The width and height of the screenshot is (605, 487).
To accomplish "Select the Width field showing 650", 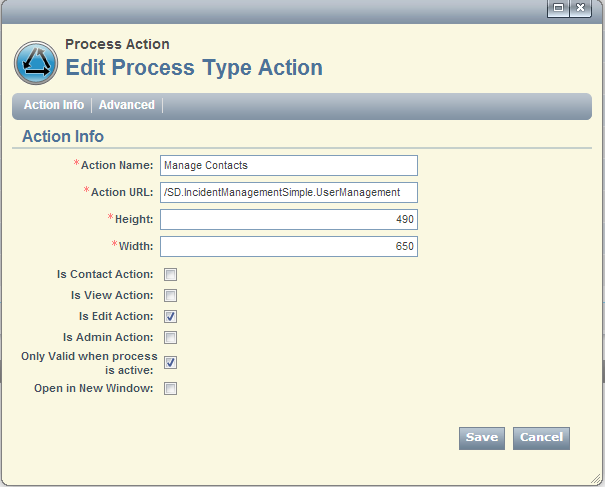I will [289, 247].
